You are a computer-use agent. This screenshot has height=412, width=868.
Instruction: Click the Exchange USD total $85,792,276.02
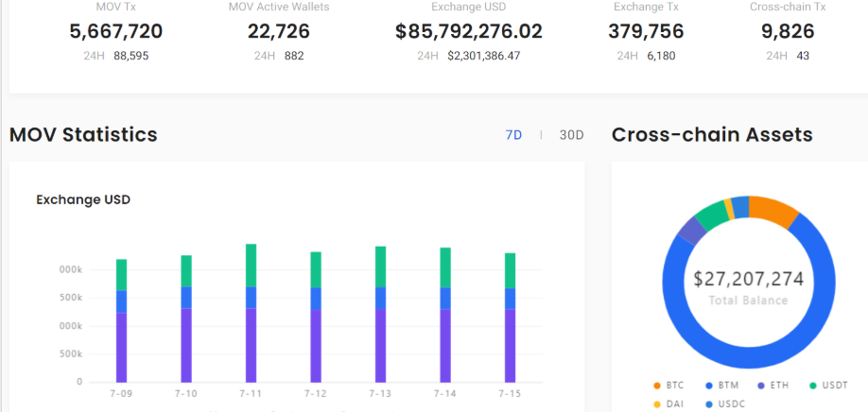coord(469,31)
